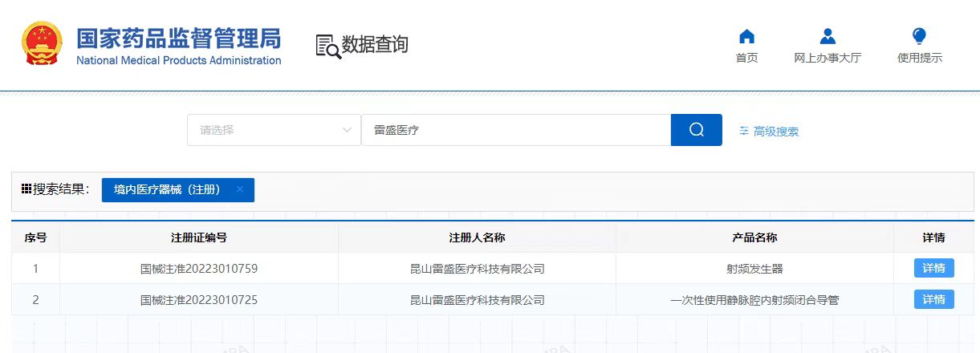Click the 使用提示 lightbulb icon

[920, 36]
